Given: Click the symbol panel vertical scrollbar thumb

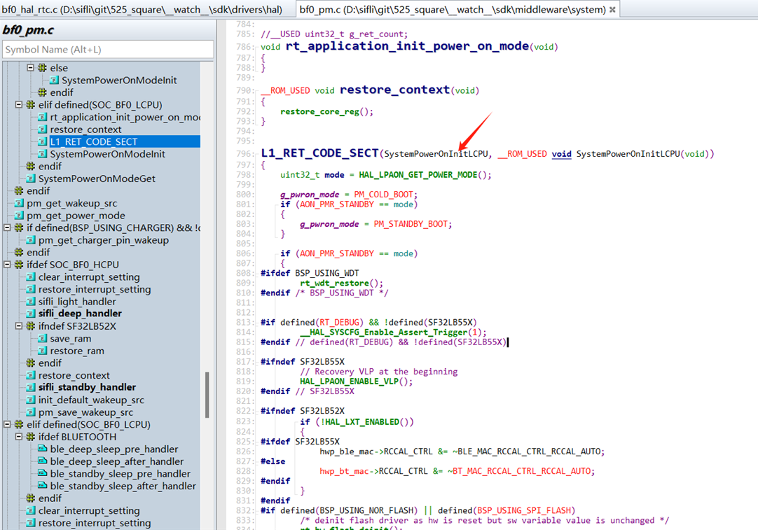Looking at the screenshot, I should coord(207,394).
